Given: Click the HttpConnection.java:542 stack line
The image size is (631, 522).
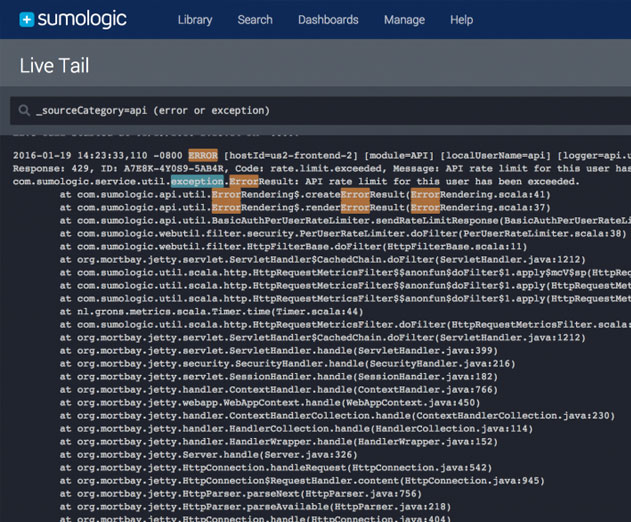Looking at the screenshot, I should coord(276,468).
